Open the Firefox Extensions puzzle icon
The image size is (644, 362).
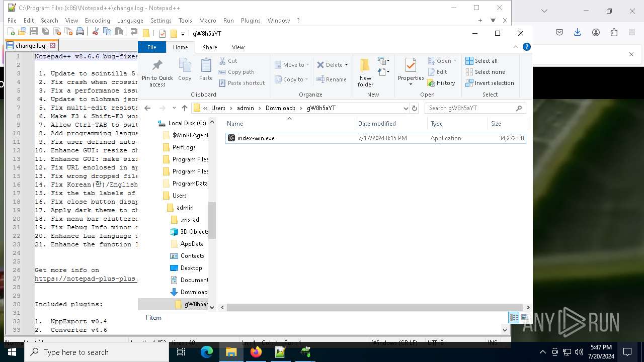coord(614,32)
